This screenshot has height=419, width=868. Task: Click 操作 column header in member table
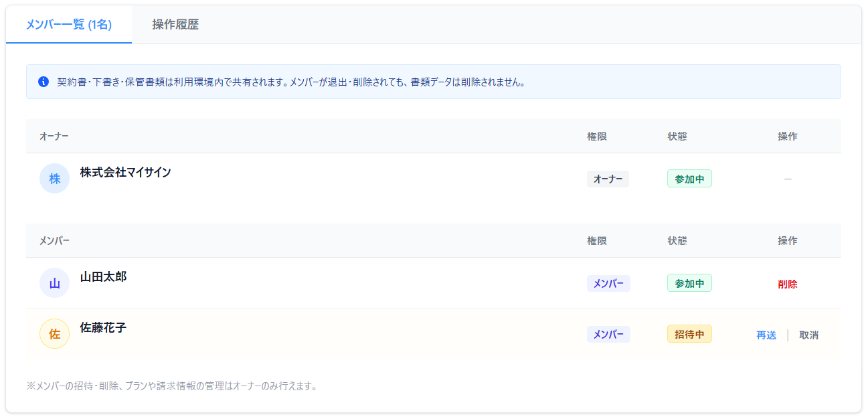point(788,241)
